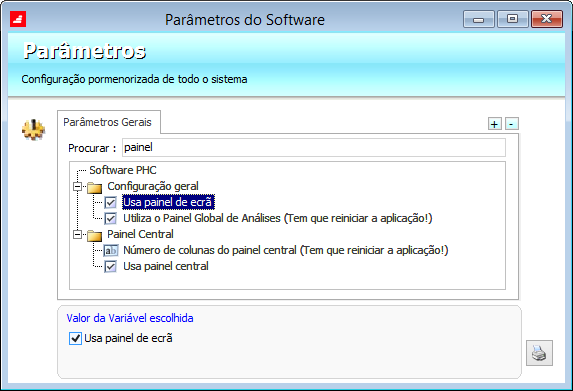Uncheck Usa painel de ecrã value checkbox
This screenshot has height=391, width=573.
(75, 338)
